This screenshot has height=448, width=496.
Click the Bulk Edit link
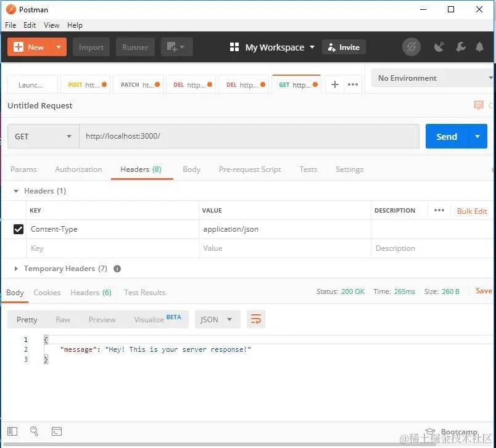(x=472, y=211)
